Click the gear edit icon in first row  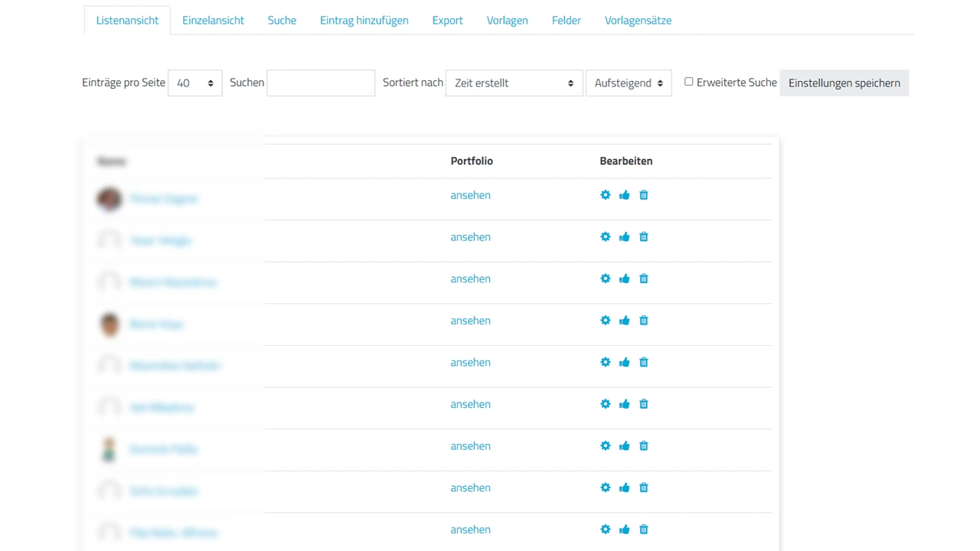click(x=605, y=195)
